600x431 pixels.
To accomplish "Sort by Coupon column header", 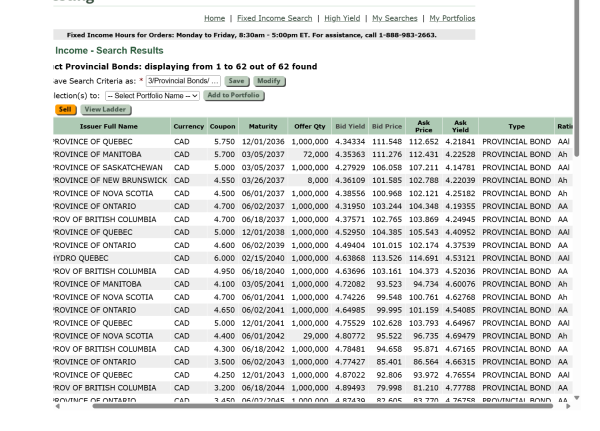I will point(222,126).
